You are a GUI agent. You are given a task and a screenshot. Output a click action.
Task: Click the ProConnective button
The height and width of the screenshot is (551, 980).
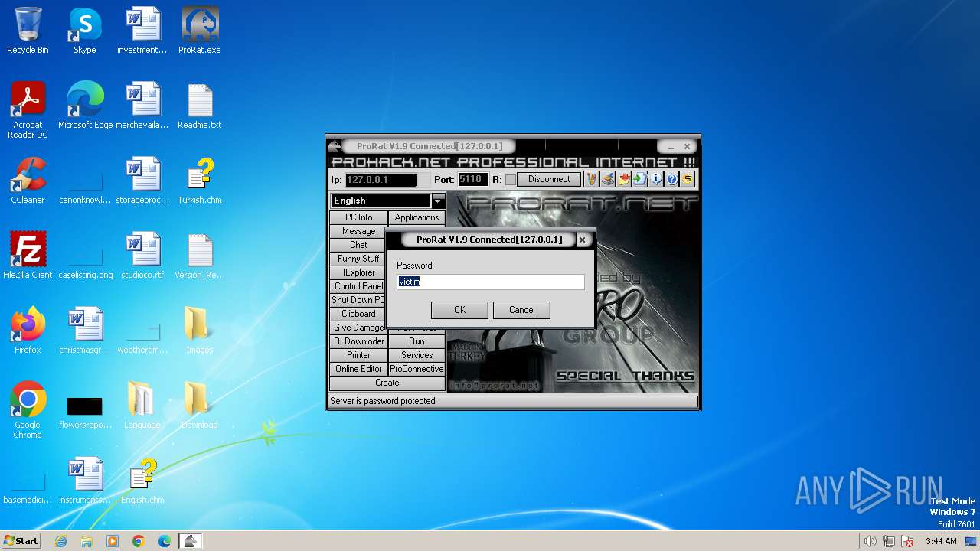[416, 369]
